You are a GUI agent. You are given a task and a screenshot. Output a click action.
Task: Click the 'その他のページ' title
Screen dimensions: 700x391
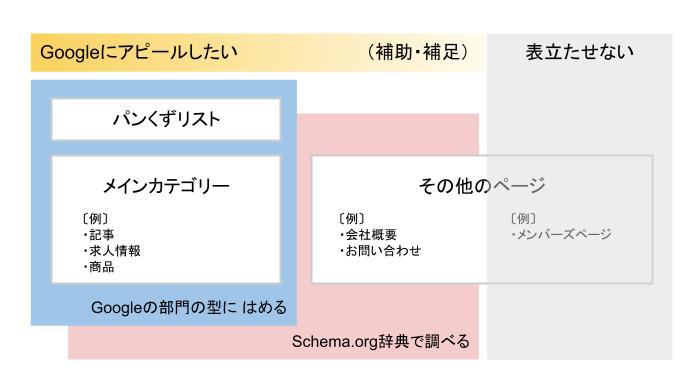pos(482,185)
